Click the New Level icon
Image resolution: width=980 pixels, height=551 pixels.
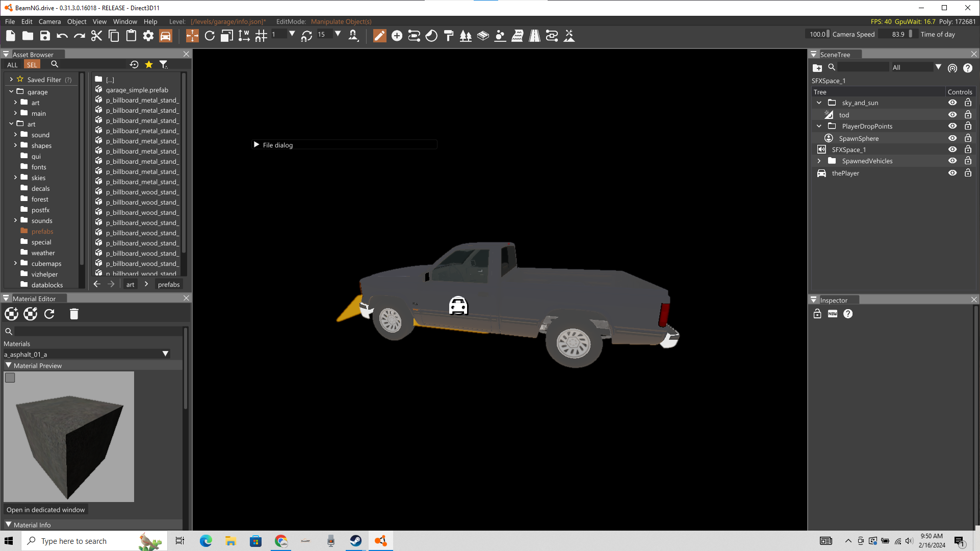(x=11, y=36)
